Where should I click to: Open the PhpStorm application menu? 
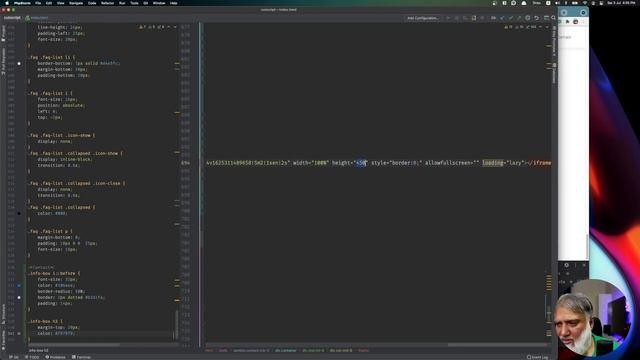tap(22, 3)
